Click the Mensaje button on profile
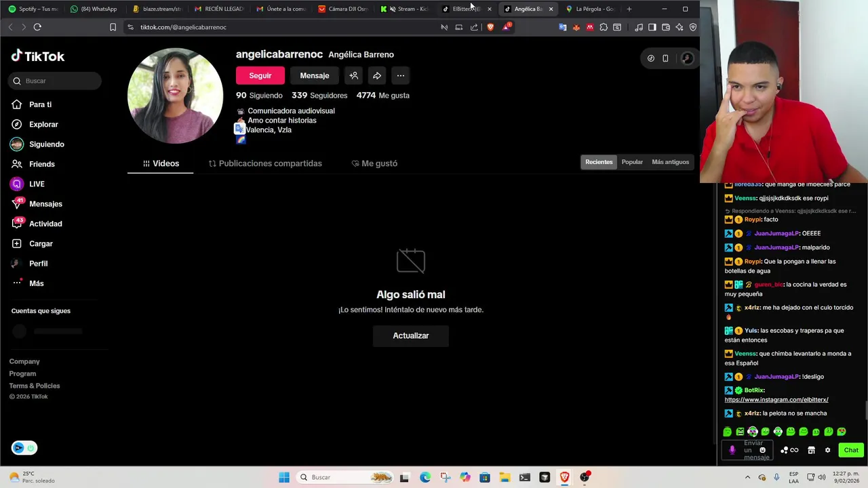The width and height of the screenshot is (868, 488). tap(315, 76)
